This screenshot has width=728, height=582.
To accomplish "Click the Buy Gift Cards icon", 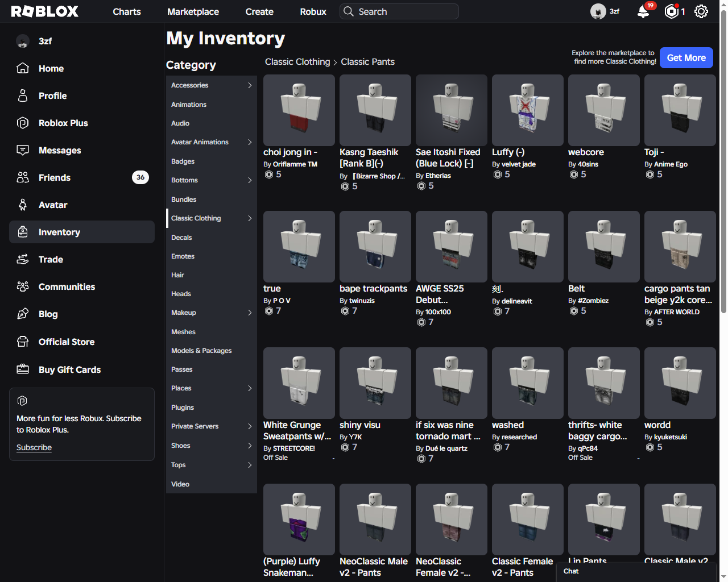I will click(x=23, y=369).
